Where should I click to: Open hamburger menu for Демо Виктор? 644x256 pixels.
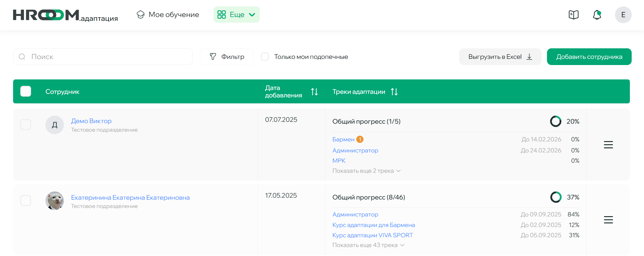click(608, 145)
